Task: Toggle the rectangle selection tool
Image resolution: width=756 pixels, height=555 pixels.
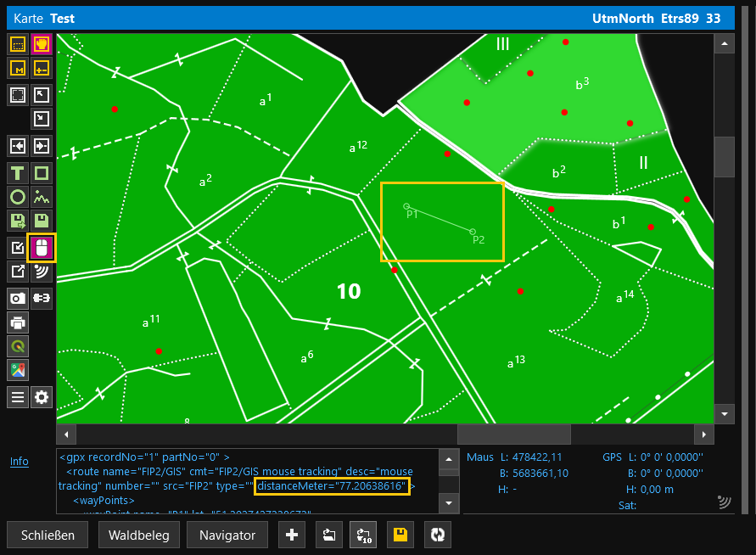Action: (17, 44)
